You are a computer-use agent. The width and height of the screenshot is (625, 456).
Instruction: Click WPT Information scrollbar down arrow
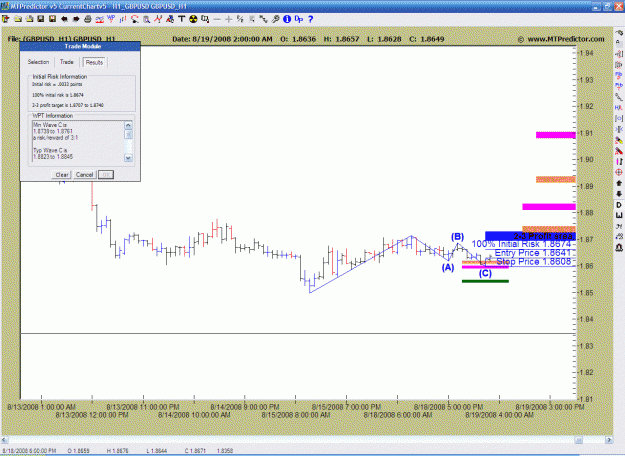click(128, 158)
